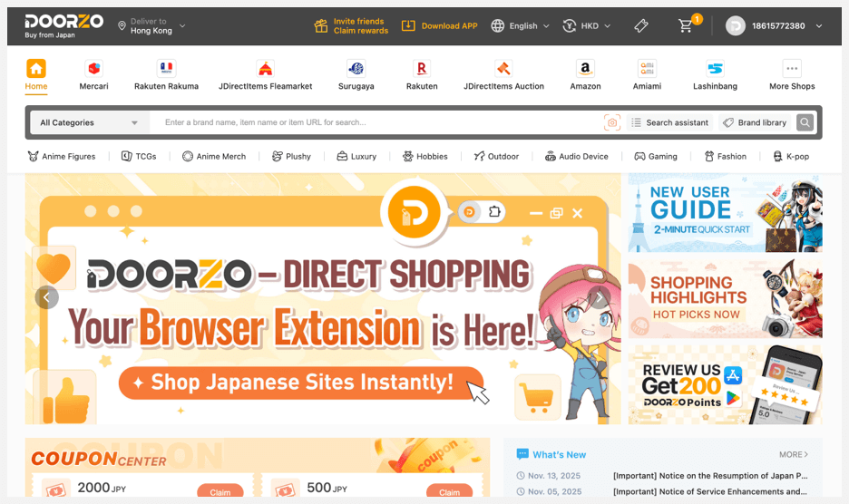Click the globe language icon
Image resolution: width=849 pixels, height=504 pixels.
click(x=498, y=25)
